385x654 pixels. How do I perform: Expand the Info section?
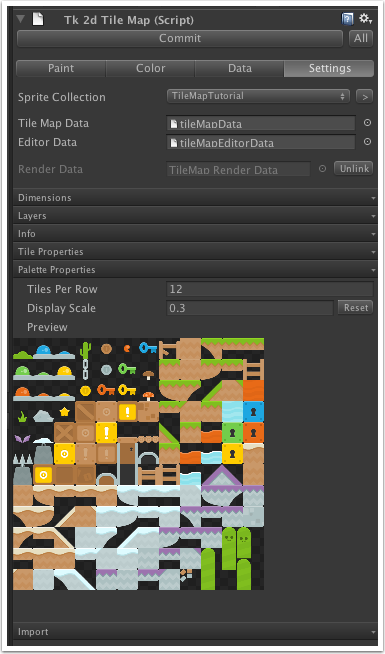(195, 234)
